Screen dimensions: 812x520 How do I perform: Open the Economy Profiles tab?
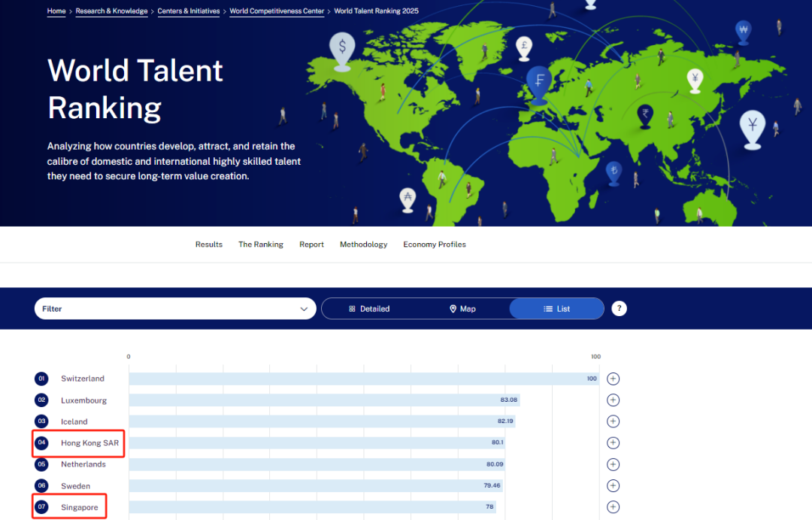coord(435,245)
